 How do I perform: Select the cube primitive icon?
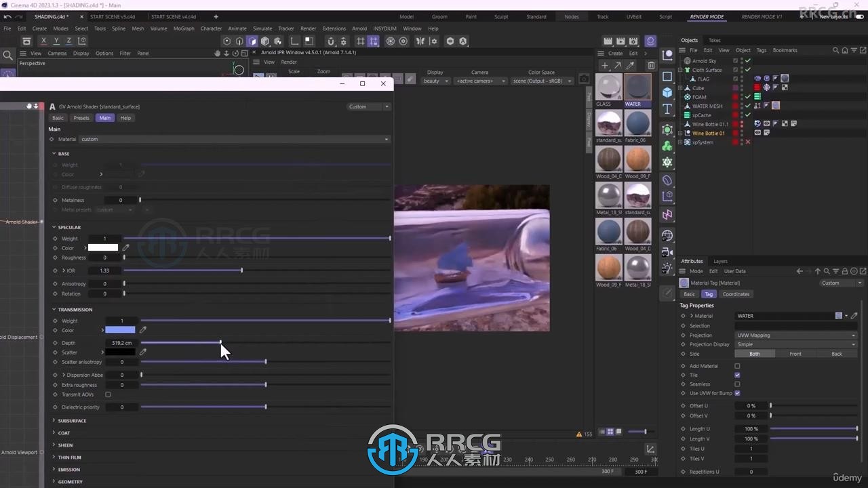tap(667, 92)
